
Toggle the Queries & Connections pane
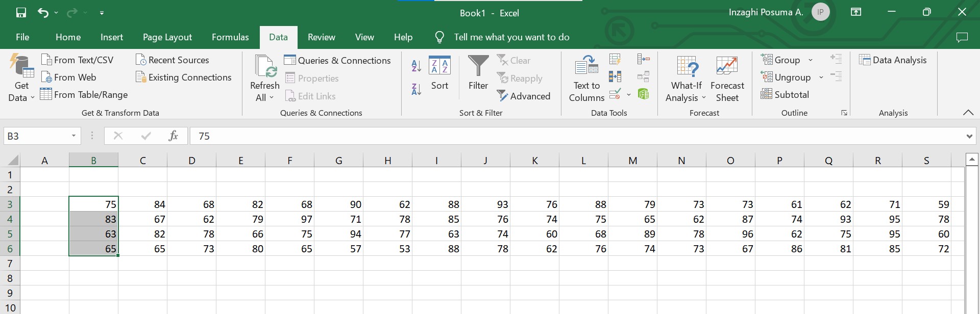(337, 60)
